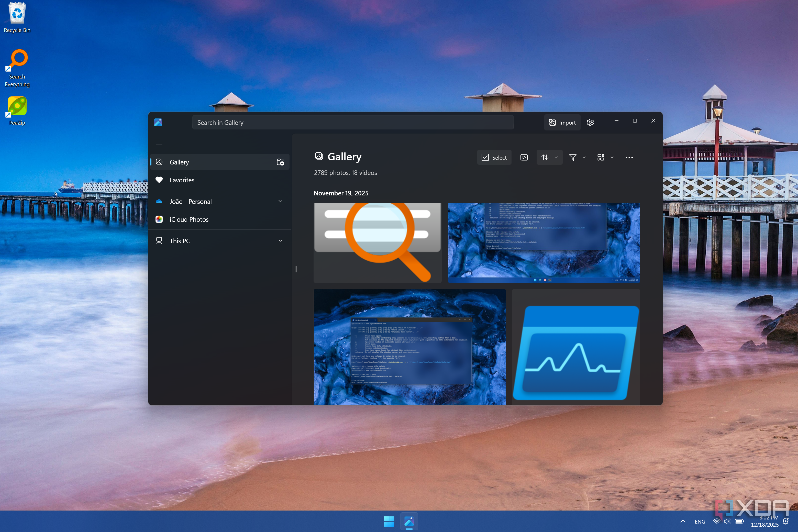Enable selection mode with Select checkbox button
This screenshot has height=532, width=798.
pyautogui.click(x=494, y=158)
